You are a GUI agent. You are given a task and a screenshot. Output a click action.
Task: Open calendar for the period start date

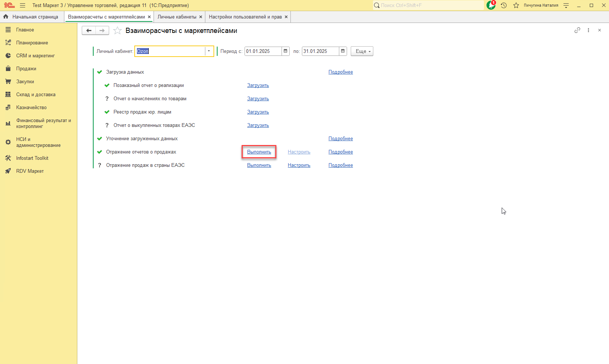[286, 51]
